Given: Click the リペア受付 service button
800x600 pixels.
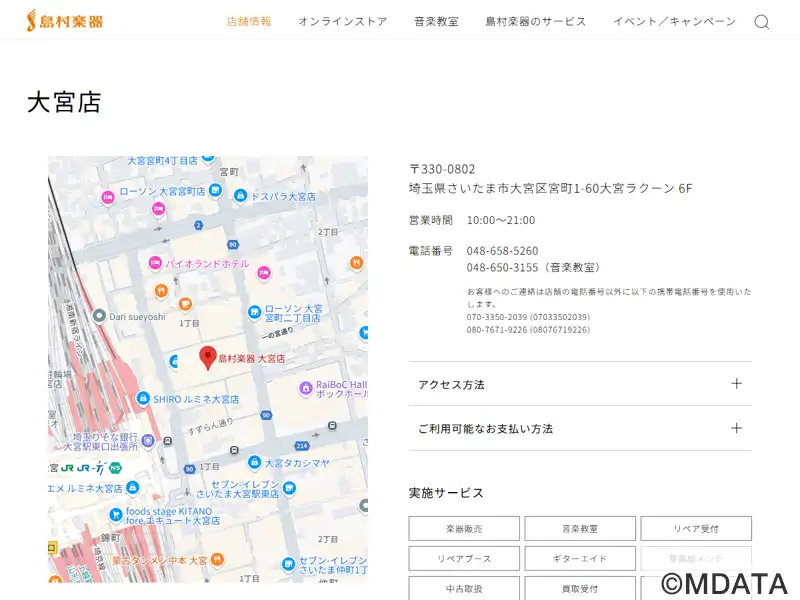Looking at the screenshot, I should tap(696, 529).
